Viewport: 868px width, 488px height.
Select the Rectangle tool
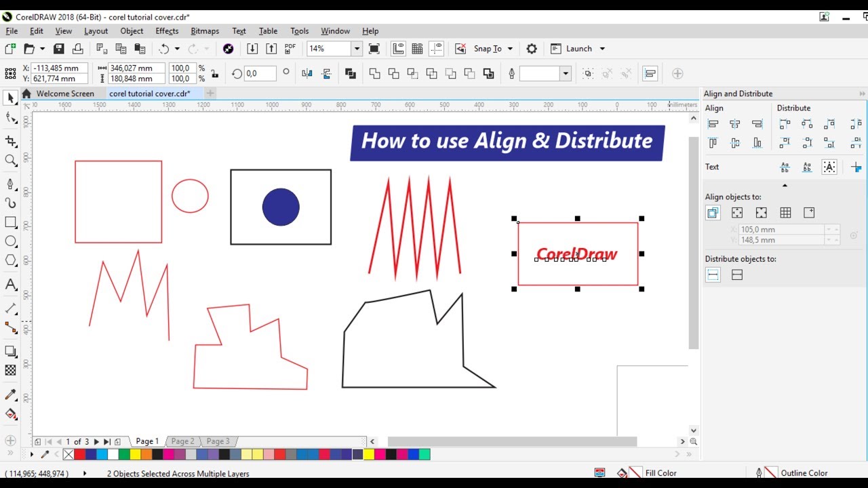[x=10, y=222]
